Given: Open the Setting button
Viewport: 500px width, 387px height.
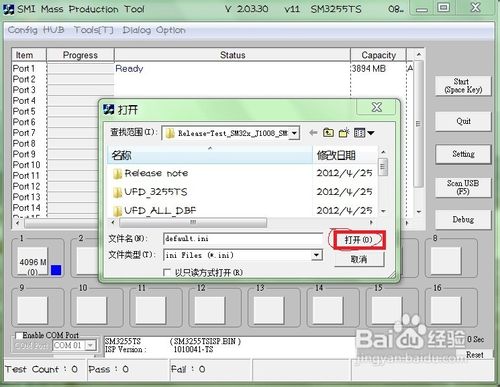Looking at the screenshot, I should 463,154.
